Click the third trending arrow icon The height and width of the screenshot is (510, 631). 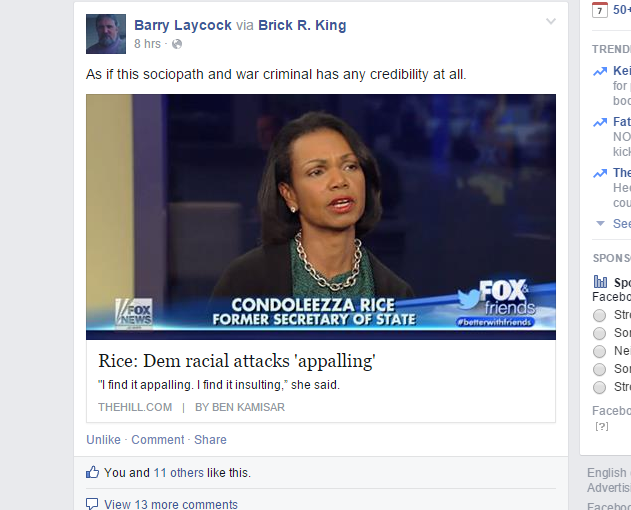click(x=600, y=173)
